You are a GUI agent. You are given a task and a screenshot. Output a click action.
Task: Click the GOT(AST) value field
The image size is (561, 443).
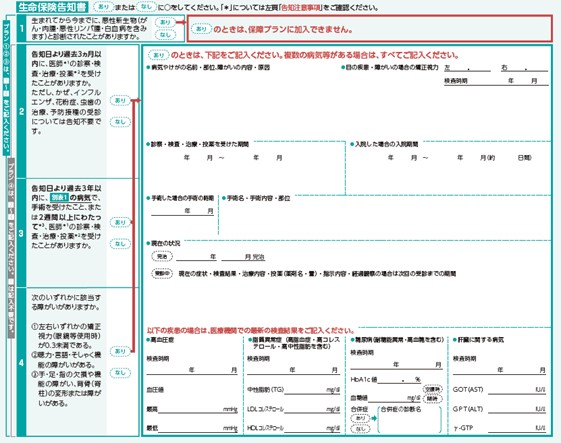coord(517,390)
